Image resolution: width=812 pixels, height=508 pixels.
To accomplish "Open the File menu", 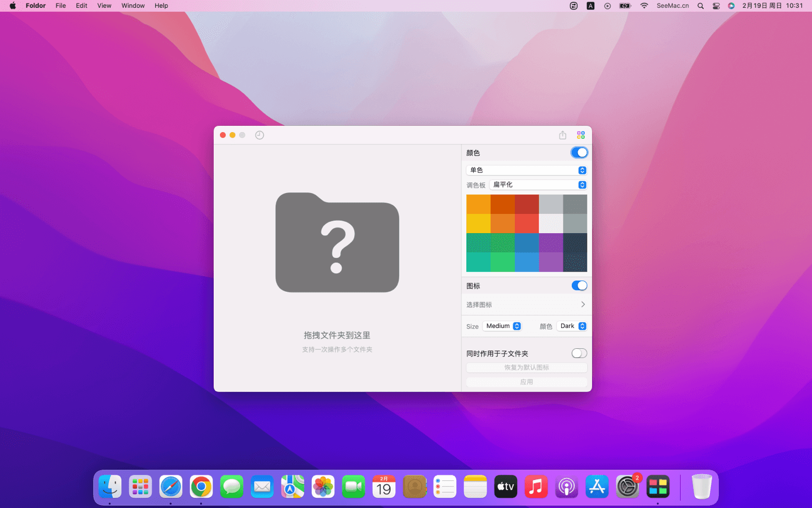I will click(60, 6).
